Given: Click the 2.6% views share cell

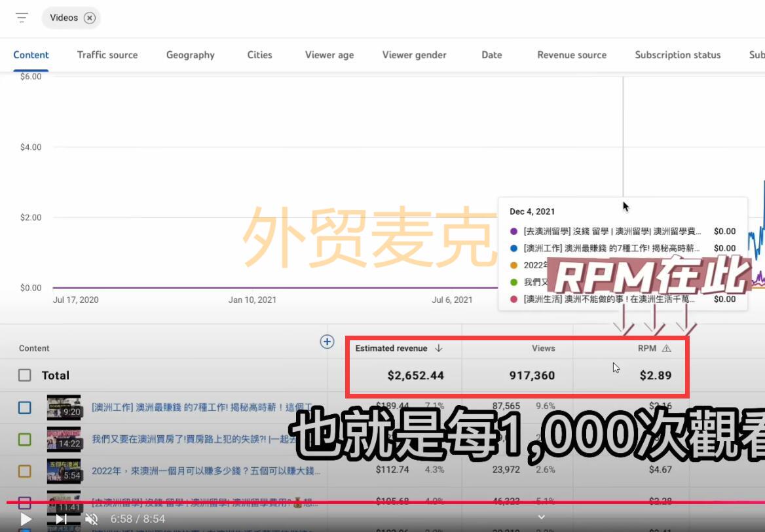Looking at the screenshot, I should click(546, 470).
